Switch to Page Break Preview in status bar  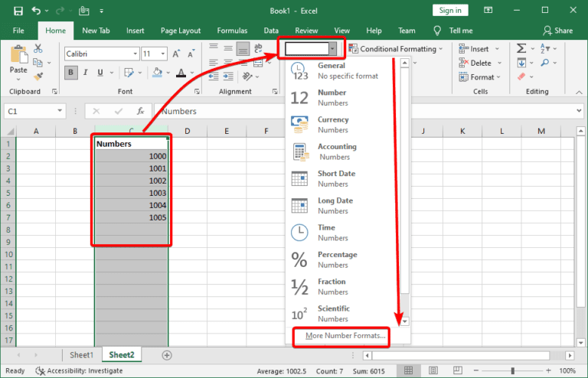coord(458,370)
